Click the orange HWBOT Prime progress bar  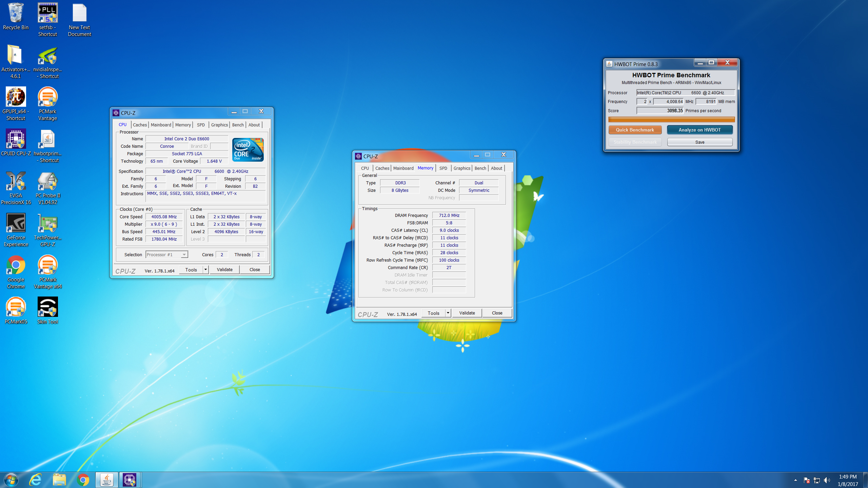(671, 119)
